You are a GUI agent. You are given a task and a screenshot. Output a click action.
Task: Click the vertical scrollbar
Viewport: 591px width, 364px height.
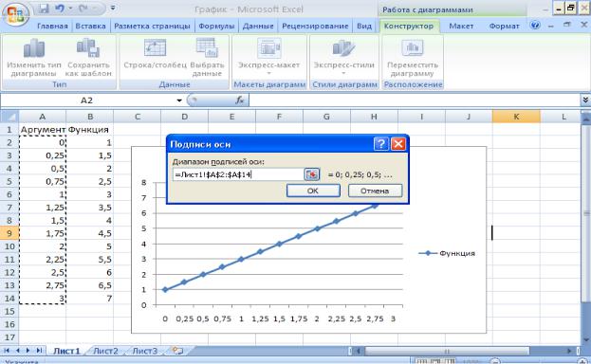click(x=586, y=213)
